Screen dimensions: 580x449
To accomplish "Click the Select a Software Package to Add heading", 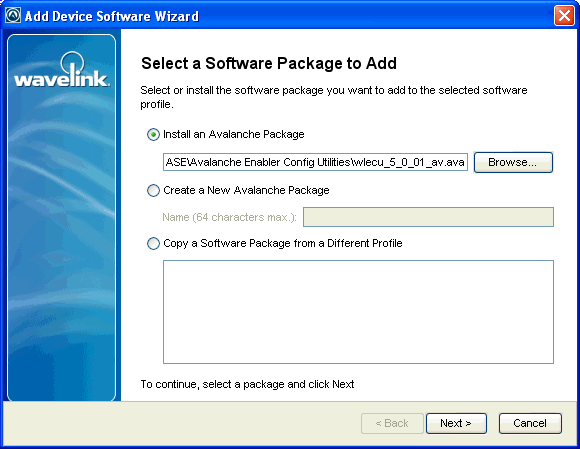I will click(269, 63).
